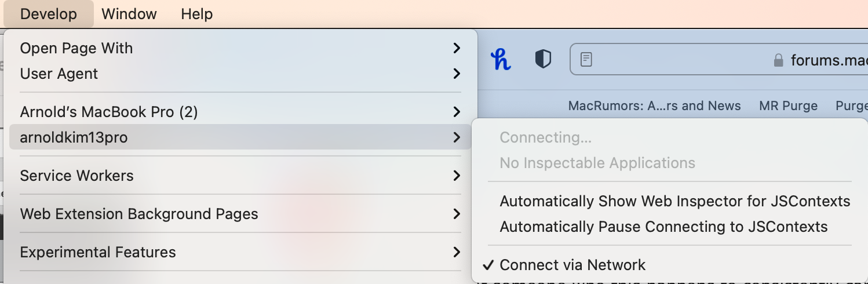Click the padlock icon beside forums URL
The image size is (868, 284).
click(778, 60)
